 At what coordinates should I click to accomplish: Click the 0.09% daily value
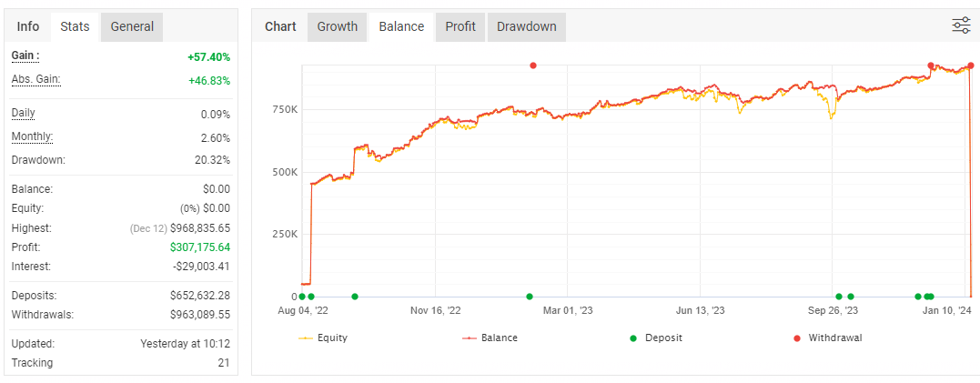click(x=216, y=115)
